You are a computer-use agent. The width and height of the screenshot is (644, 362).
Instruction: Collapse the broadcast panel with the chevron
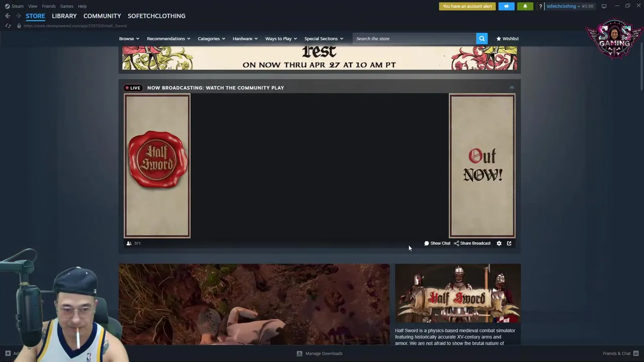512,88
